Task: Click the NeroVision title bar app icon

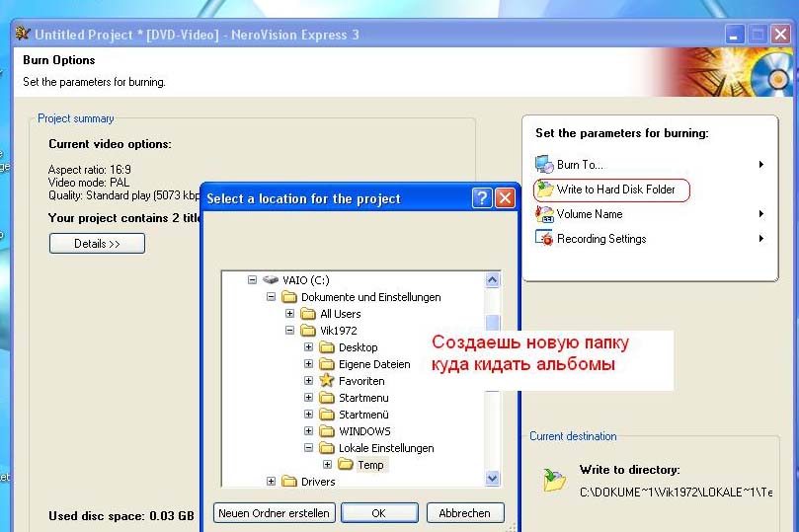Action: [23, 35]
